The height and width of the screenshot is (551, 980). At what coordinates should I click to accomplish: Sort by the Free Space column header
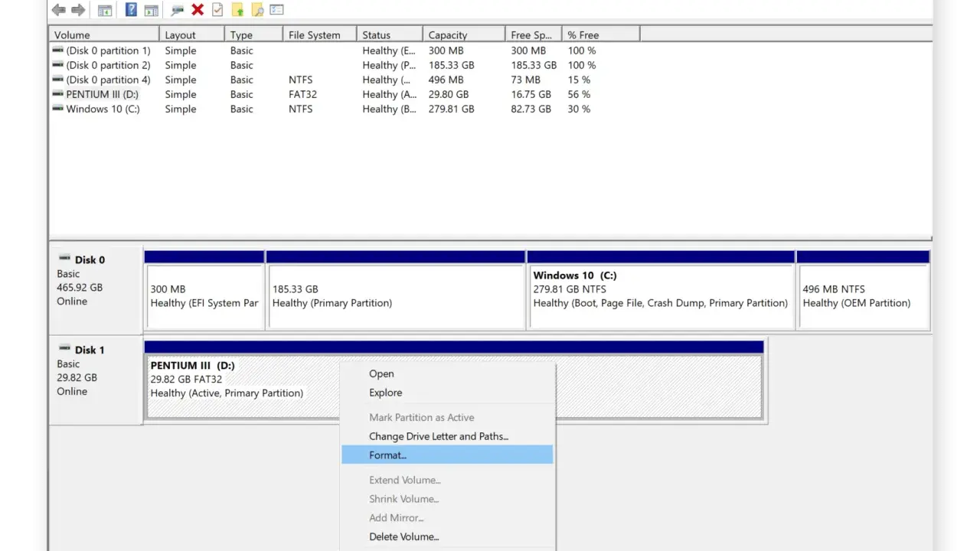point(534,34)
